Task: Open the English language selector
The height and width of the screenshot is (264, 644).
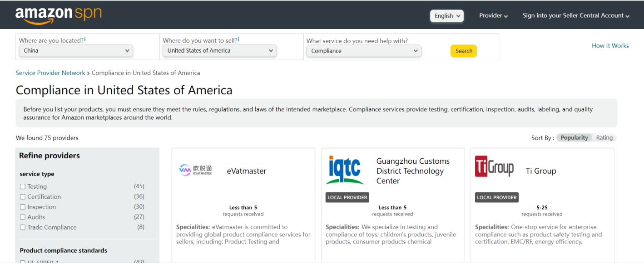Action: (447, 16)
